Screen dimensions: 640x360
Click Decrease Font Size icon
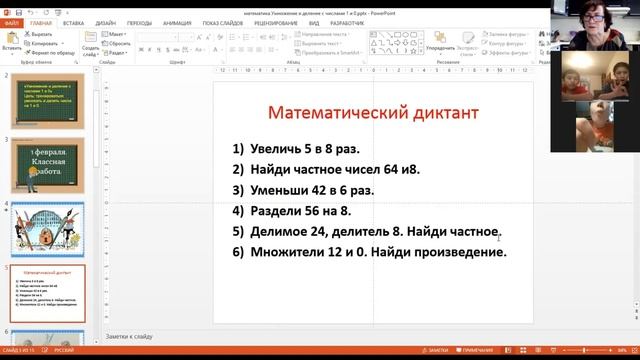(208, 38)
